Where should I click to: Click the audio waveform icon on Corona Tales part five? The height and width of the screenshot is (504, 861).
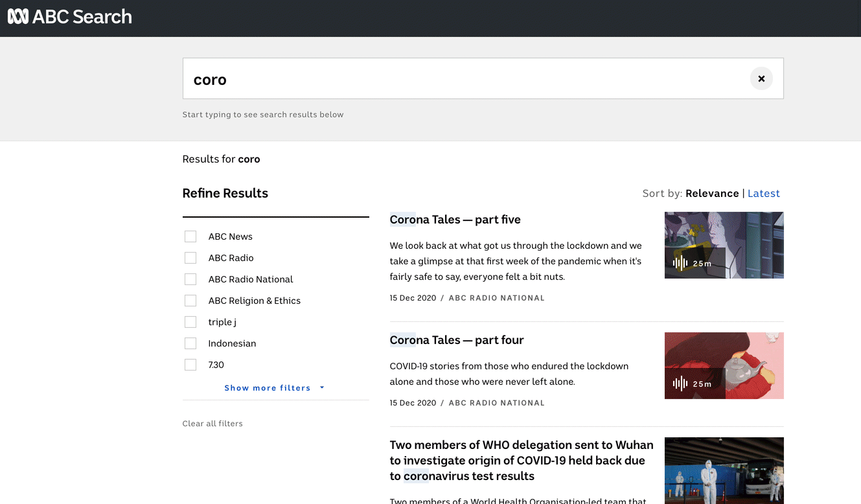pyautogui.click(x=680, y=263)
